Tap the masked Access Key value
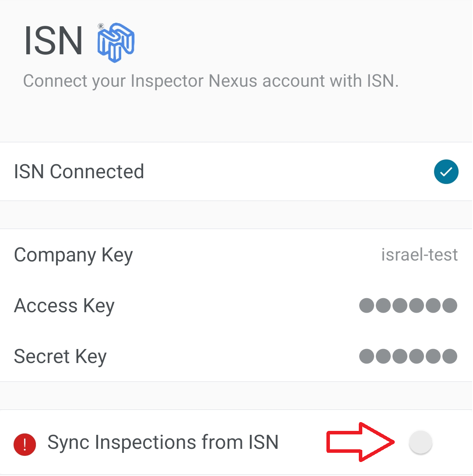 408,306
